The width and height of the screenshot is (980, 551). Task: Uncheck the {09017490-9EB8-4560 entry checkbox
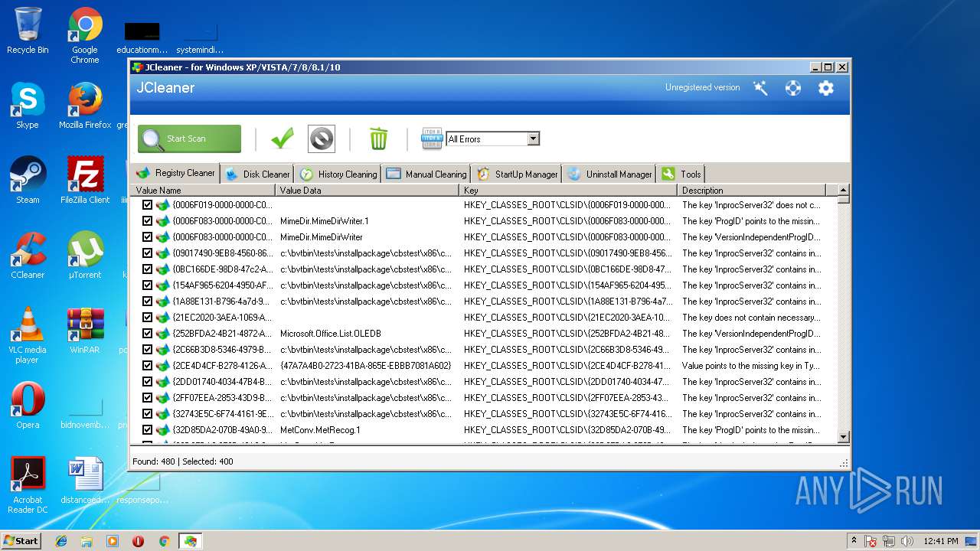pyautogui.click(x=148, y=253)
